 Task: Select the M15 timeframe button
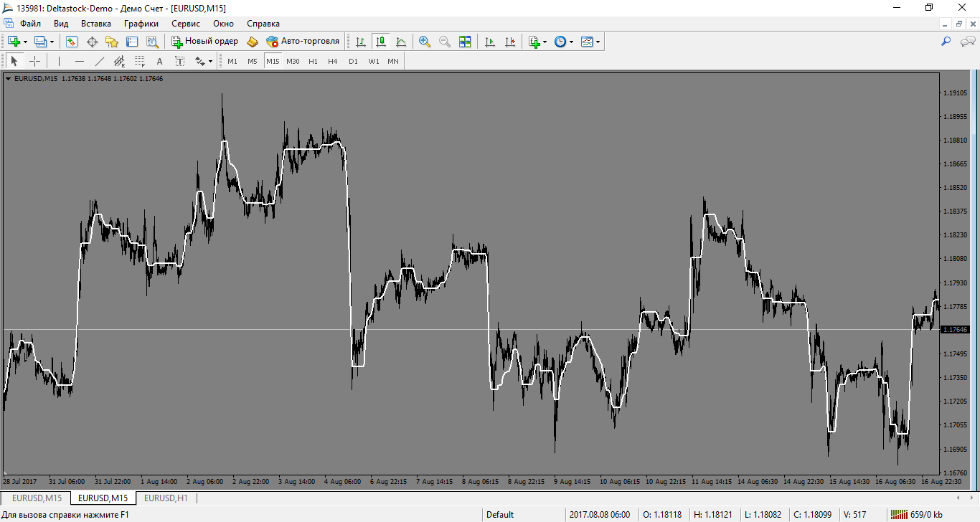[273, 61]
